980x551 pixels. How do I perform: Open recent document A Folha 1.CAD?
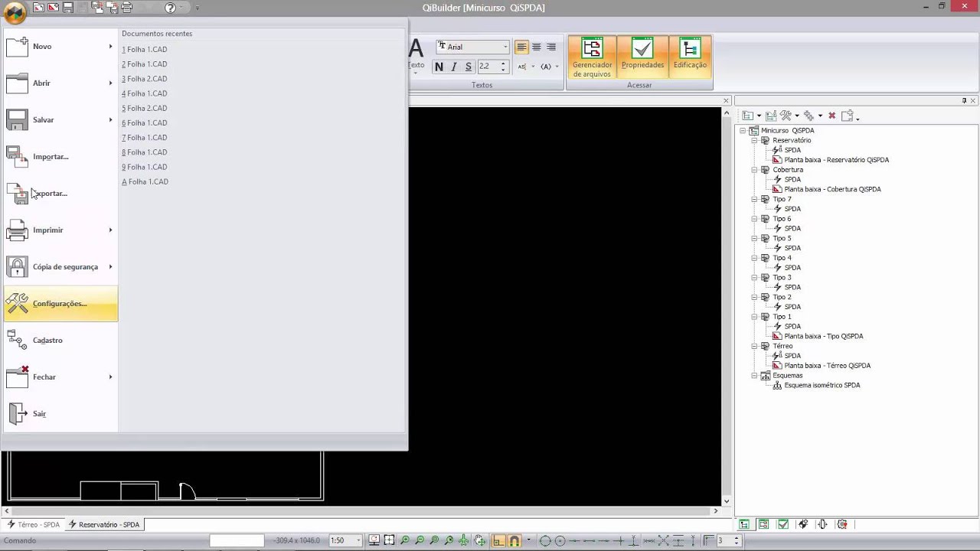[145, 182]
